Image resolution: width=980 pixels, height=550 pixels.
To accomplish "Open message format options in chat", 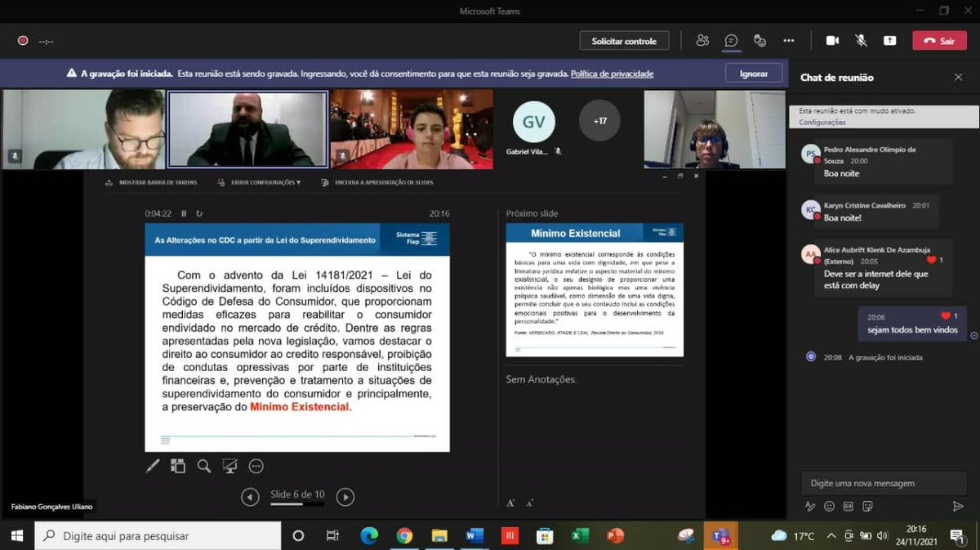I will tap(810, 507).
